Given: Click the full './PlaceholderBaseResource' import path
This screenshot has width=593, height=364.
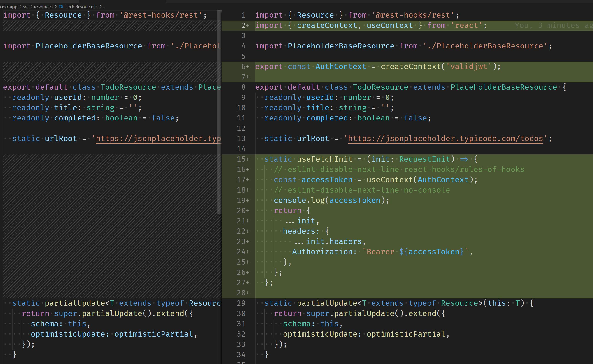Looking at the screenshot, I should [485, 46].
